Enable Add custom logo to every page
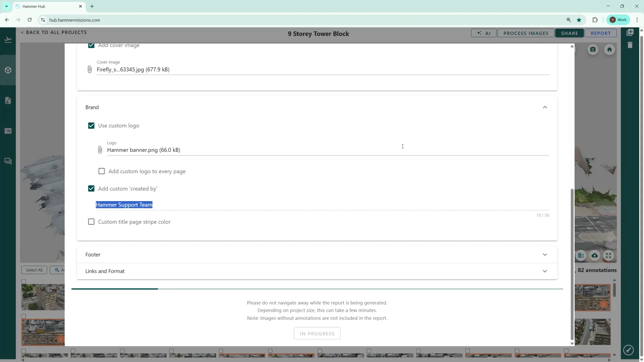Viewport: 644px width, 362px height. tap(102, 171)
